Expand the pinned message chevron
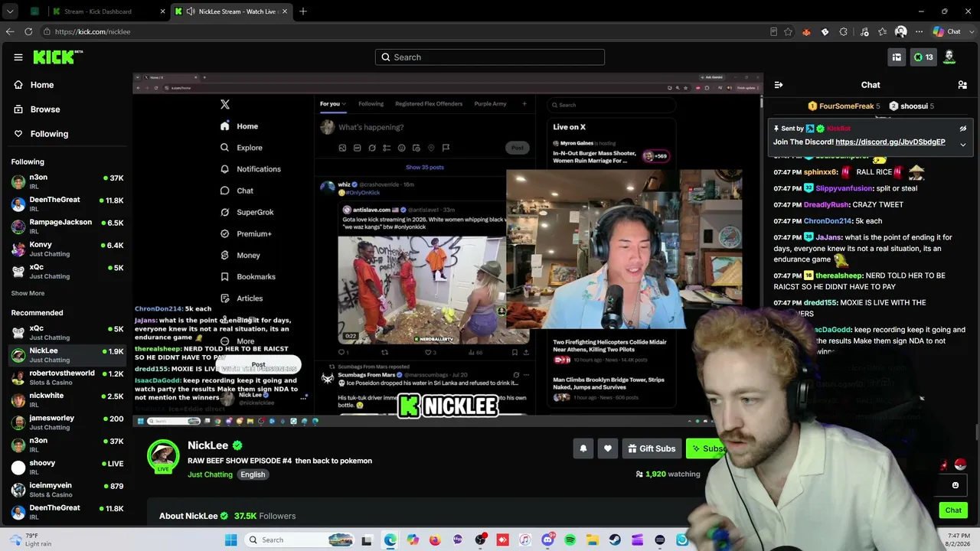This screenshot has height=551, width=980. coord(963,144)
